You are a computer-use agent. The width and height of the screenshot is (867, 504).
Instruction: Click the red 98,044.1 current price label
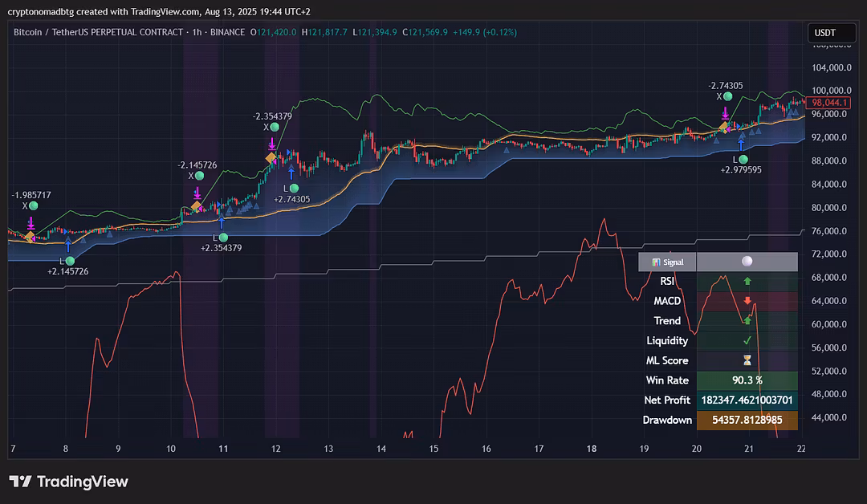tap(830, 103)
